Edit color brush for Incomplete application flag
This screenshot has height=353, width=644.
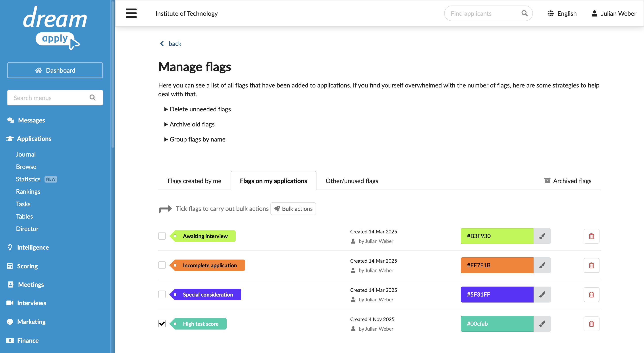click(542, 265)
